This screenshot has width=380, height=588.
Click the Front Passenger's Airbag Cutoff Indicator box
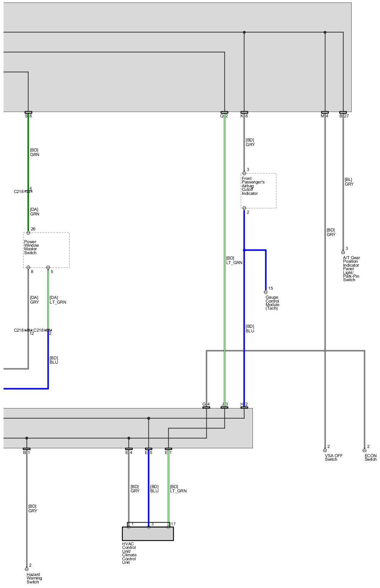tap(259, 191)
